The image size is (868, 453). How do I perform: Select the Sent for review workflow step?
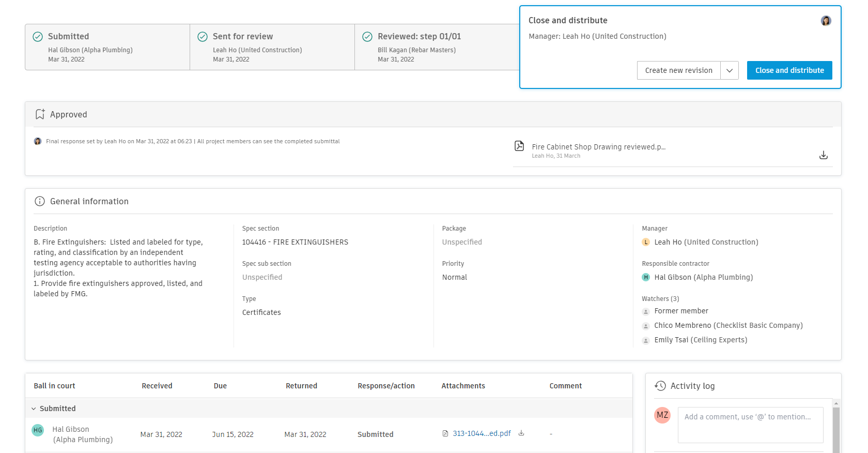coord(272,47)
